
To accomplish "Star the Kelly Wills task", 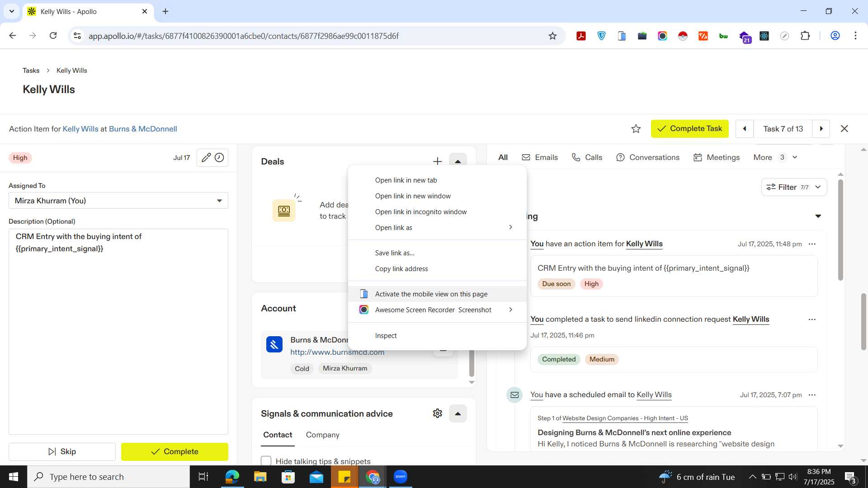I will click(636, 129).
